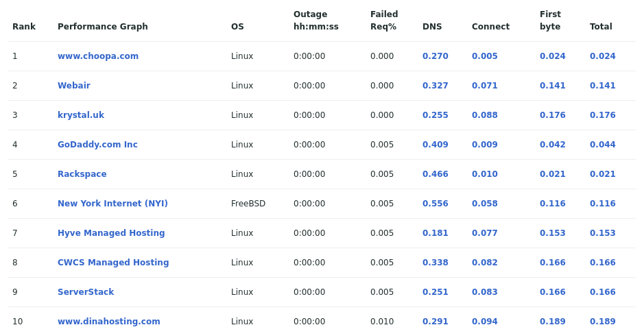
Task: Click DNS value 0.255 for krystal.uk
Action: 436,115
